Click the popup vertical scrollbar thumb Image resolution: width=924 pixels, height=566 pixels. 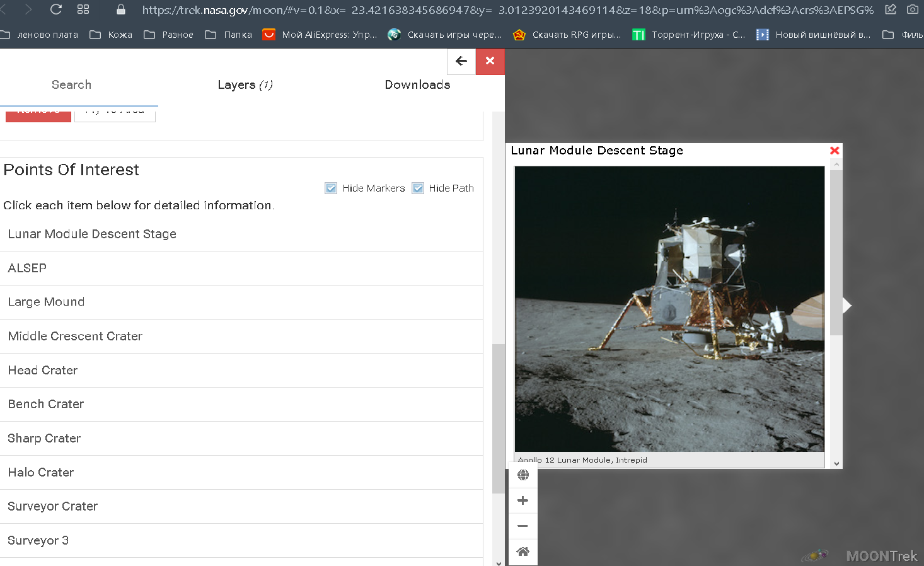tap(836, 252)
